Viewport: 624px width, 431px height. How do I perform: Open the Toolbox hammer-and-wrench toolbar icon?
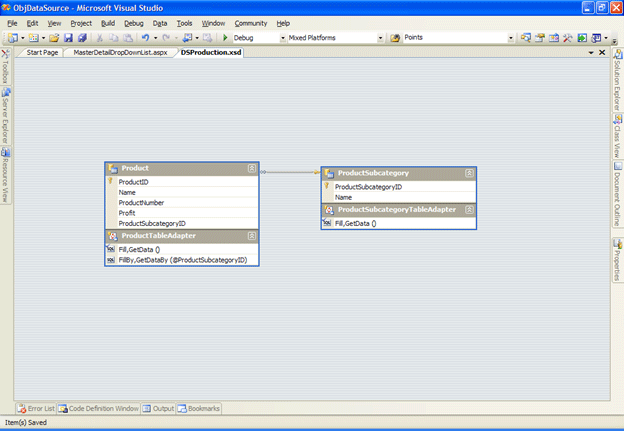(x=567, y=38)
